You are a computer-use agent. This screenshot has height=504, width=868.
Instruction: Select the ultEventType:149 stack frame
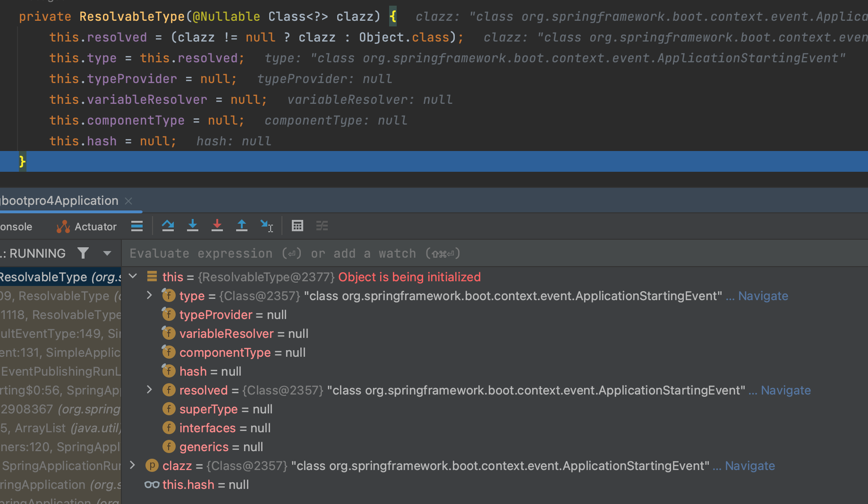point(60,334)
